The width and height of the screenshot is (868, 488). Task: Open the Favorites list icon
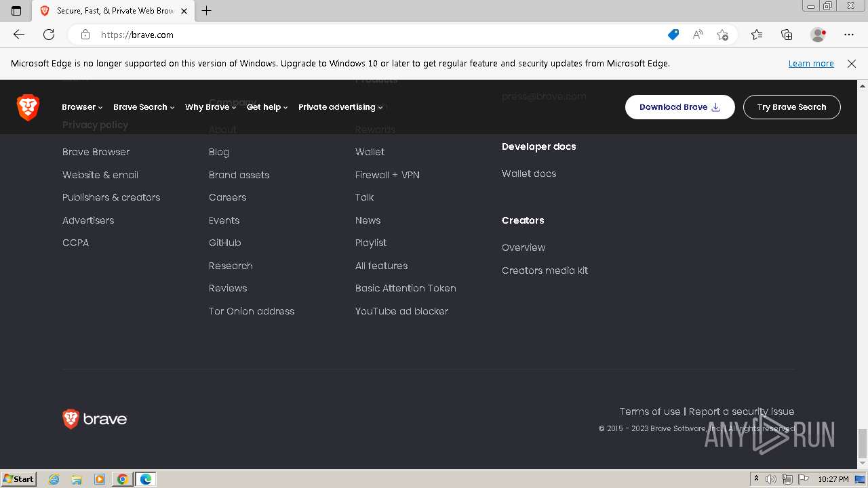tap(757, 35)
